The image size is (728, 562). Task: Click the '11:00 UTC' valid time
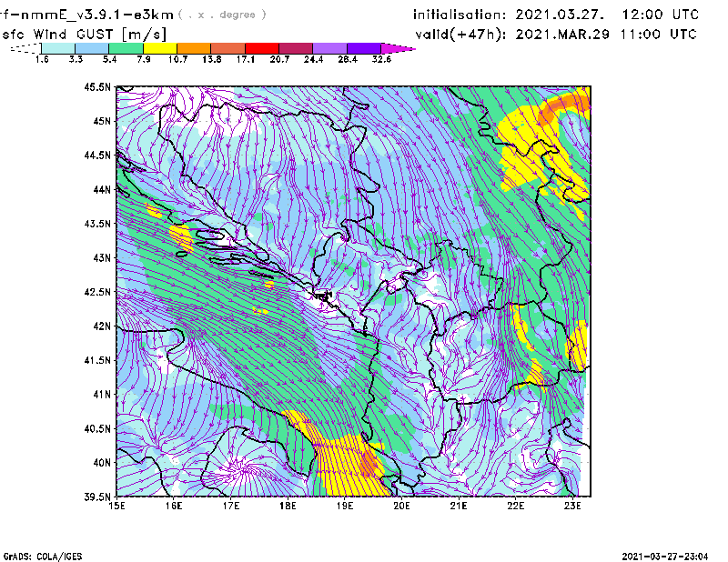(x=659, y=35)
